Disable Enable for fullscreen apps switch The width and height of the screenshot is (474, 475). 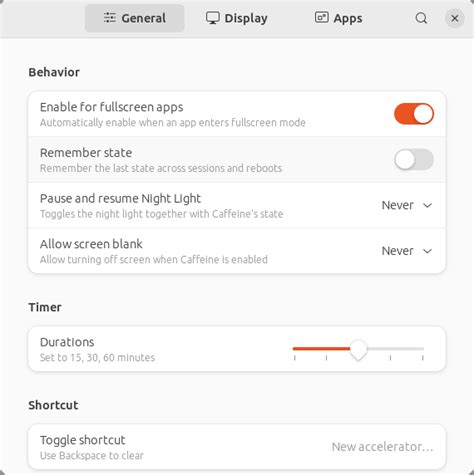[414, 114]
